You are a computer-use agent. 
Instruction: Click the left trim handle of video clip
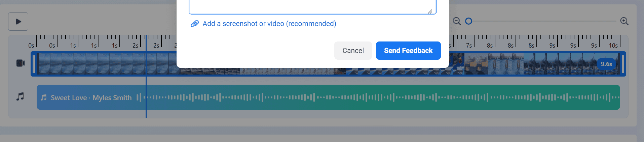click(34, 64)
